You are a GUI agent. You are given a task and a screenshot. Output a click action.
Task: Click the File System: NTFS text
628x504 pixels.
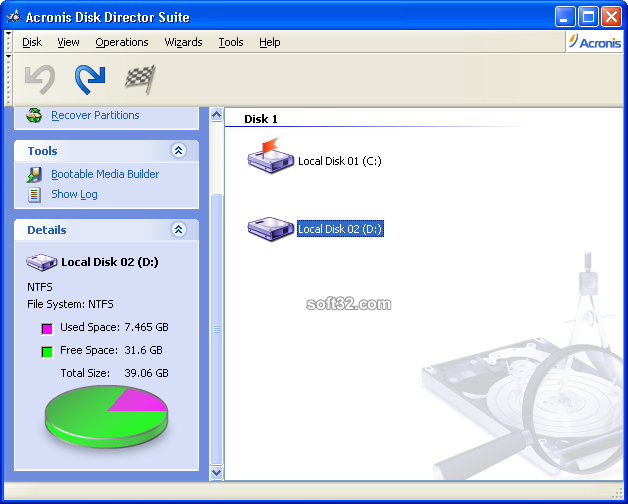tap(70, 304)
